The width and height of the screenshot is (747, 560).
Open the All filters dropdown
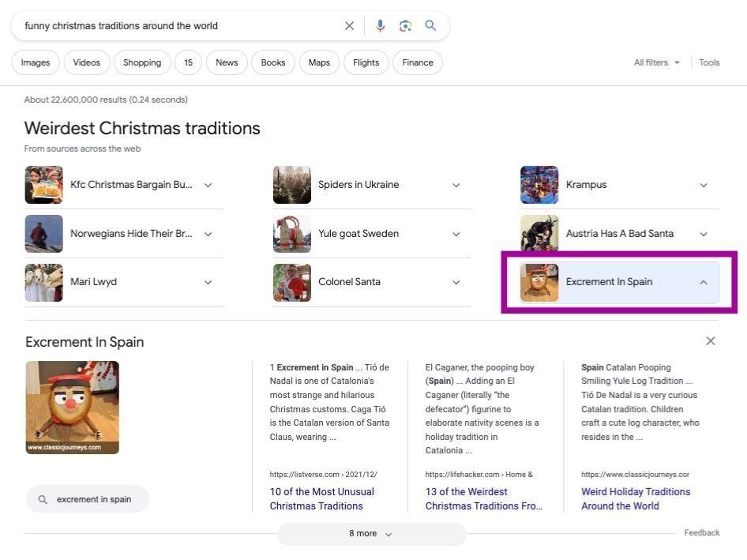tap(656, 62)
